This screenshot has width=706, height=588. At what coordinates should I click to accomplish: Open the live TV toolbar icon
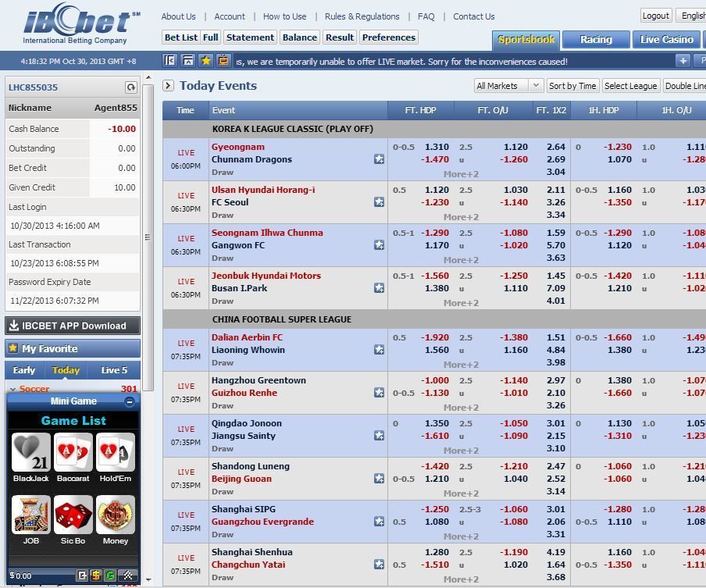click(223, 60)
